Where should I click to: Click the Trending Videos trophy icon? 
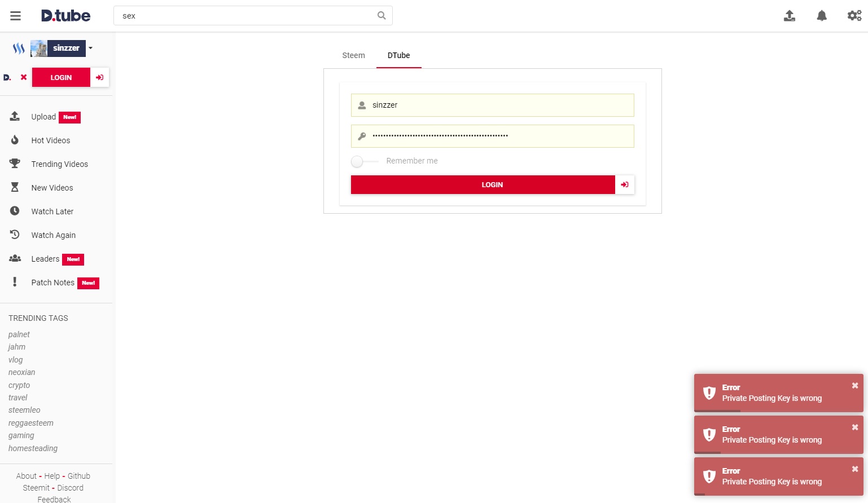pyautogui.click(x=15, y=164)
